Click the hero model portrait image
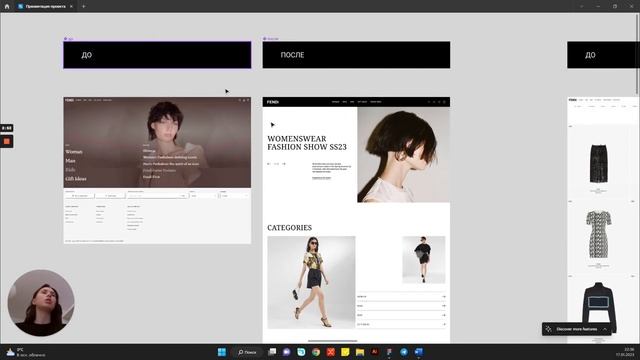 (x=404, y=155)
